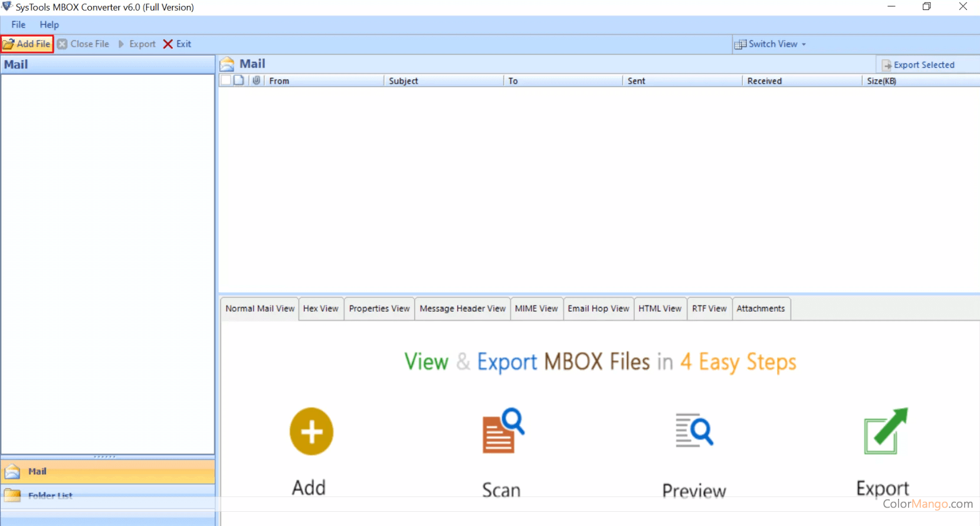Click the Export Selected page icon
980x526 pixels.
click(x=886, y=65)
